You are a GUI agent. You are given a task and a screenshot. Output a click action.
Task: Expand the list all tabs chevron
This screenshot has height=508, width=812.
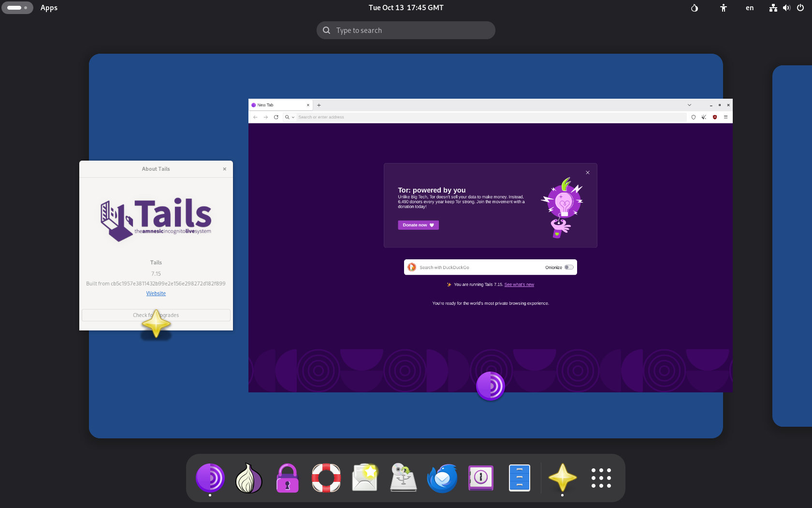690,105
